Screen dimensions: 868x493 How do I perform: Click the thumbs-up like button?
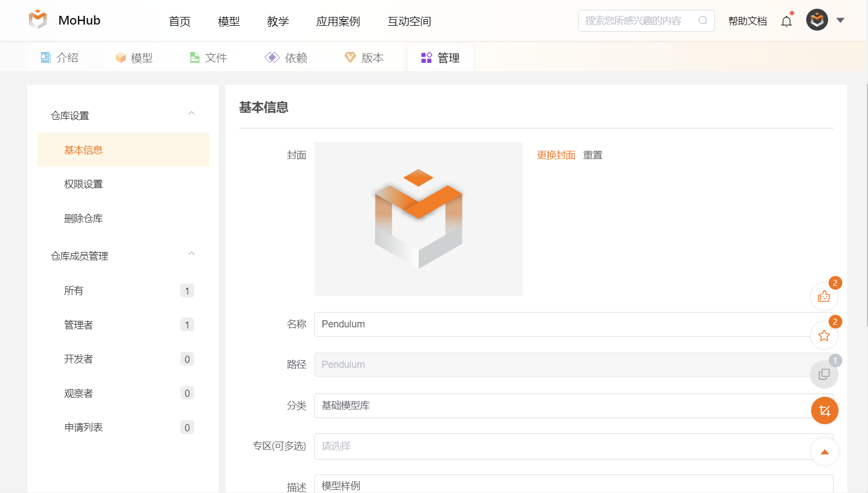click(824, 296)
